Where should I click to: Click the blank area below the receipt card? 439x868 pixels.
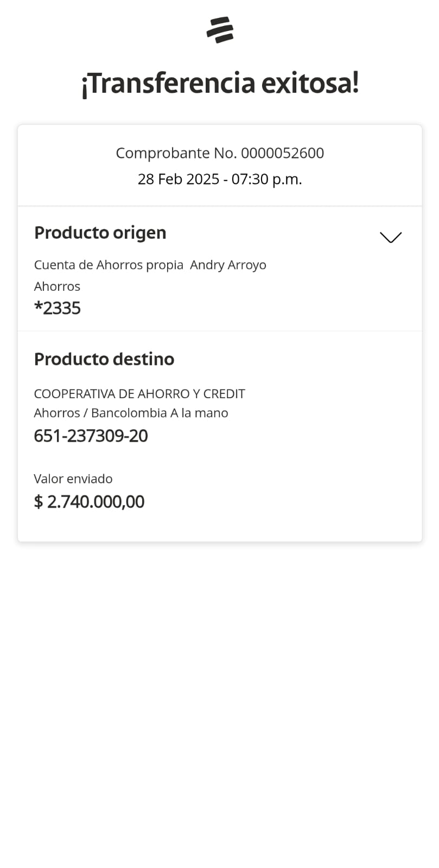(x=220, y=705)
